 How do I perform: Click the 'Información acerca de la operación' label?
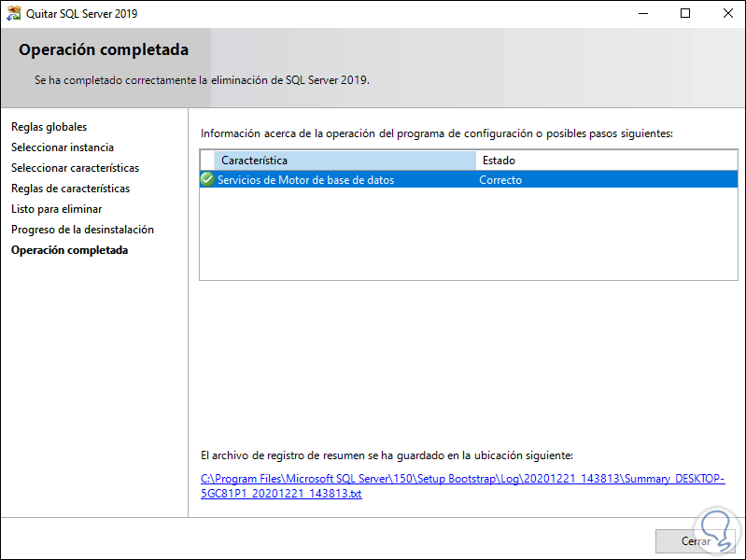437,133
